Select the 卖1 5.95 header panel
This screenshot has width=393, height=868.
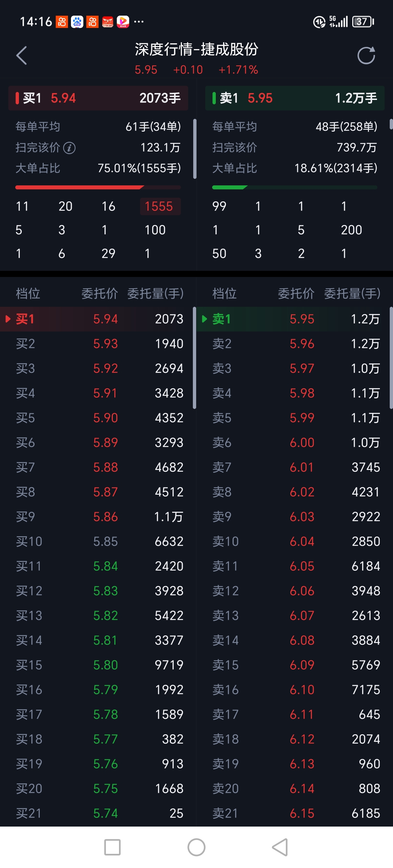point(295,98)
